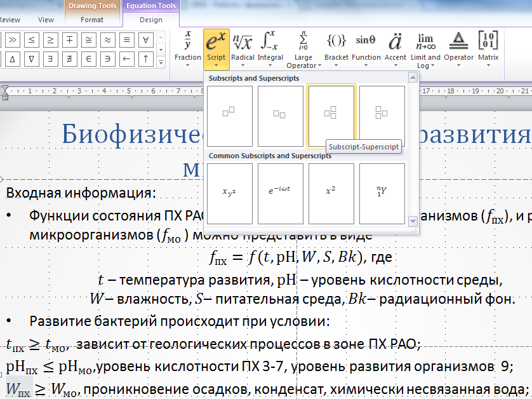Choose the Subscript-Superscript template
The width and height of the screenshot is (532, 399).
coord(331,116)
